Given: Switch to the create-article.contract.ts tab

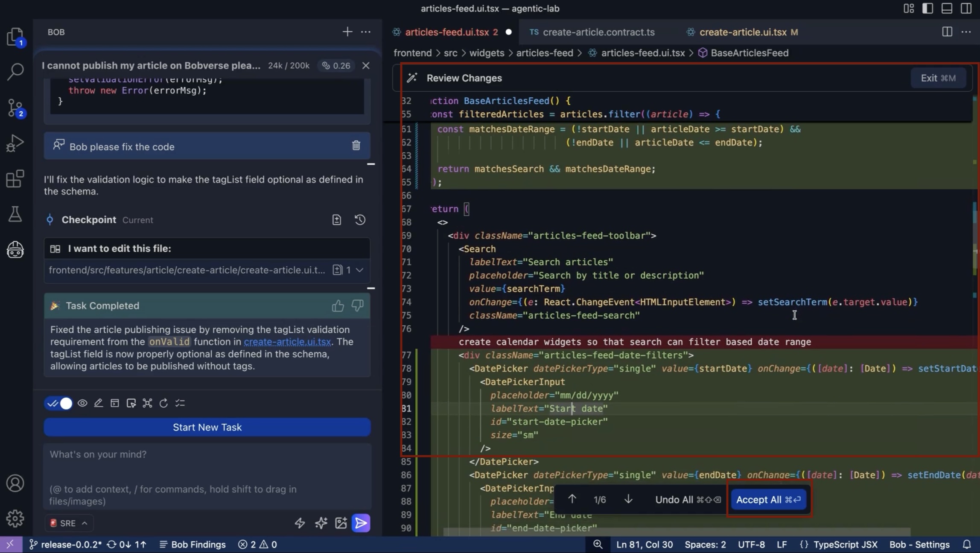Looking at the screenshot, I should 598,32.
